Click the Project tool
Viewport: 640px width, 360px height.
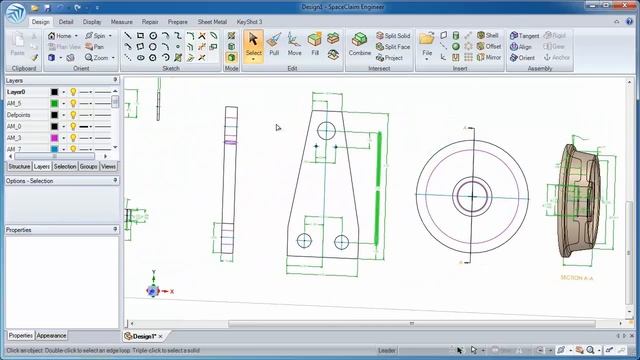click(389, 58)
